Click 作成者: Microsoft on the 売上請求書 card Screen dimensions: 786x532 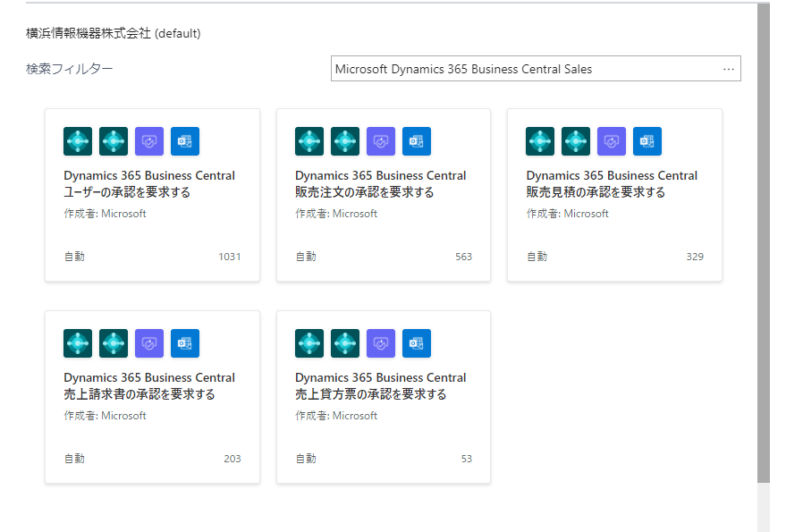105,416
